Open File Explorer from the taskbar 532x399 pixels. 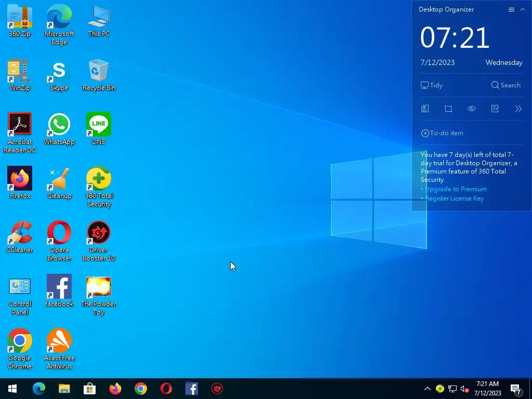click(64, 389)
